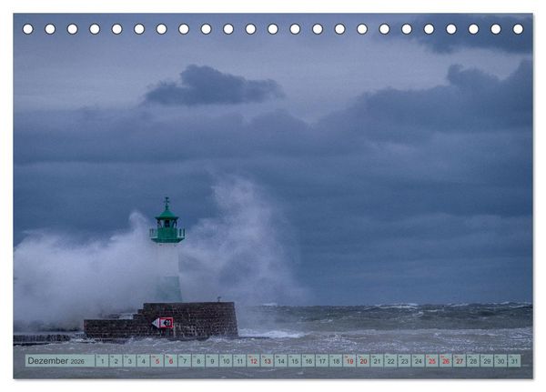Select day 3 in the calendar strip
Viewport: 546px width, 392px height.
[x=129, y=361]
